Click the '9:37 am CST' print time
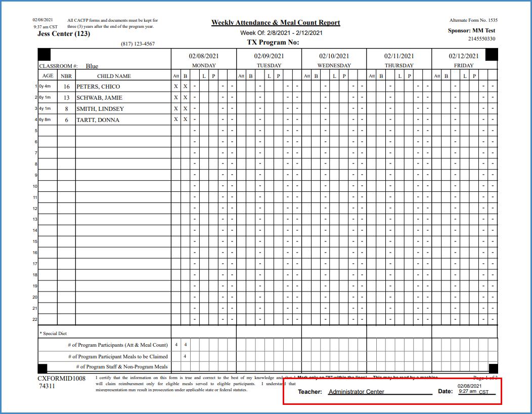532x414 pixels. [46, 27]
